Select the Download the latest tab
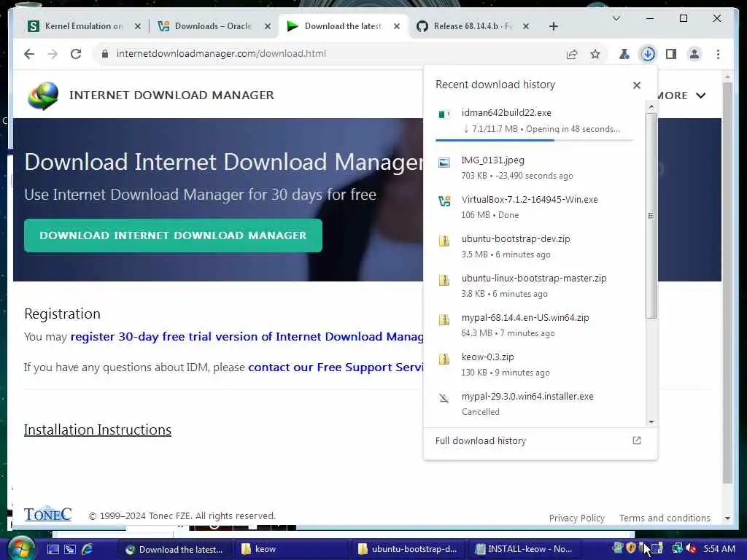Screen dimensions: 747x560 click(343, 26)
